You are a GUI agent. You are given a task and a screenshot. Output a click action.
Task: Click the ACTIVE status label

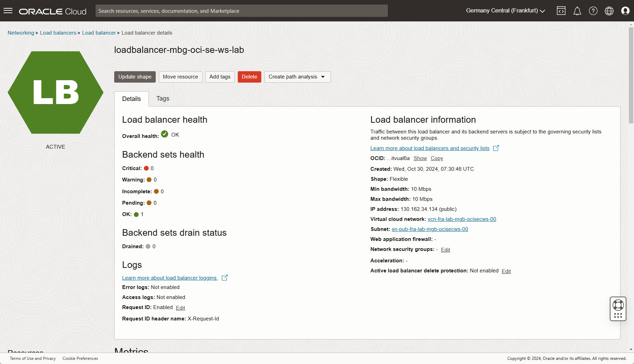pos(55,147)
